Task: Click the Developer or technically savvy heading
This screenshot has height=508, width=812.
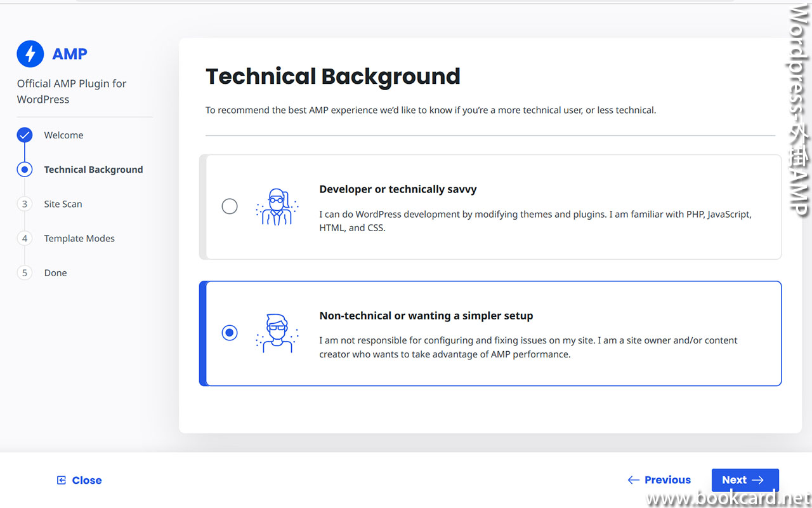Action: tap(398, 189)
